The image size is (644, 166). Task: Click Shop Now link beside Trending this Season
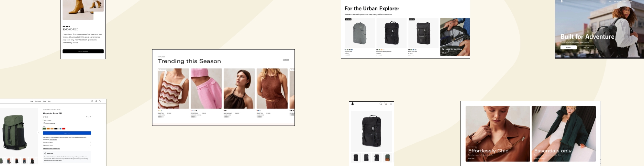point(286,60)
